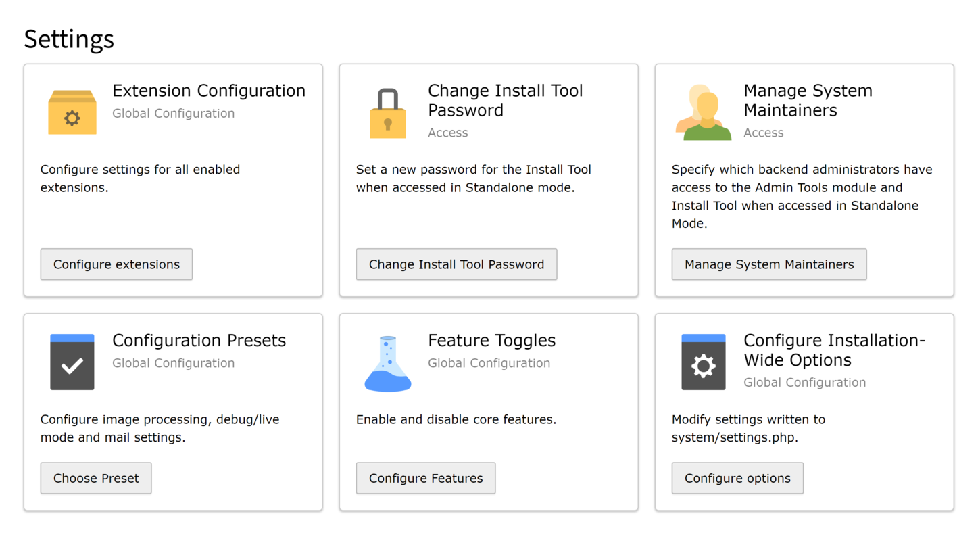Screen dimensions: 980x545
Task: Select the Configuration Presets heading
Action: [199, 340]
